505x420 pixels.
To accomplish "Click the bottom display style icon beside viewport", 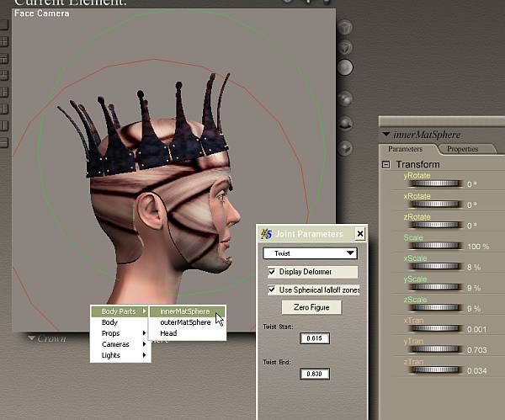I will [x=346, y=146].
